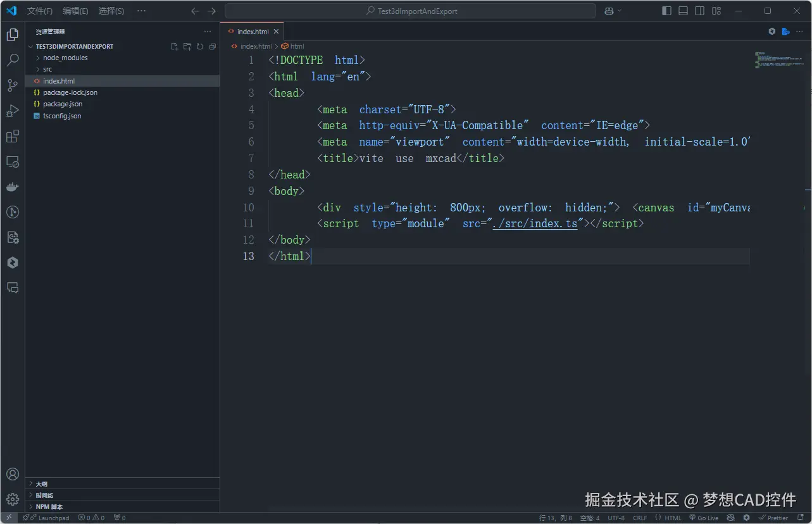Open the Source Control view
This screenshot has width=812, height=524.
[12, 85]
